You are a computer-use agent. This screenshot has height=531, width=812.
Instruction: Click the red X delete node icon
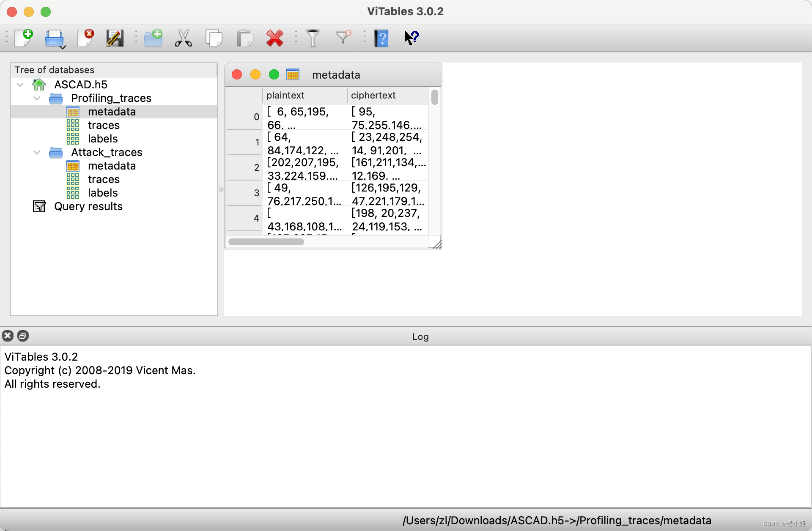click(275, 38)
